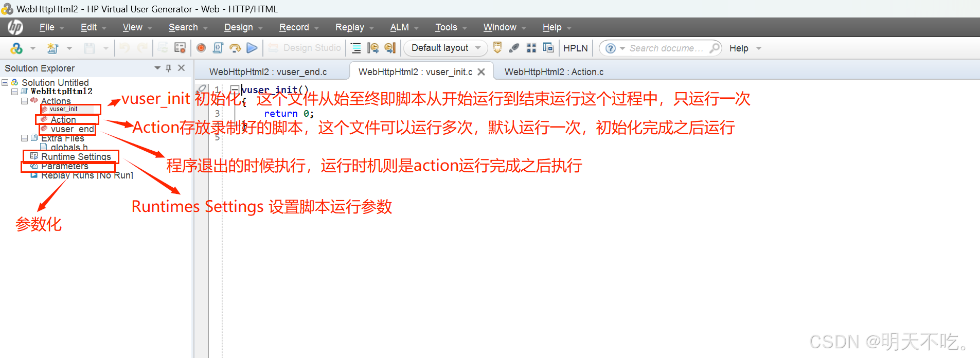
Task: Click the Add Script/Solution toolbar icon
Action: [x=16, y=48]
